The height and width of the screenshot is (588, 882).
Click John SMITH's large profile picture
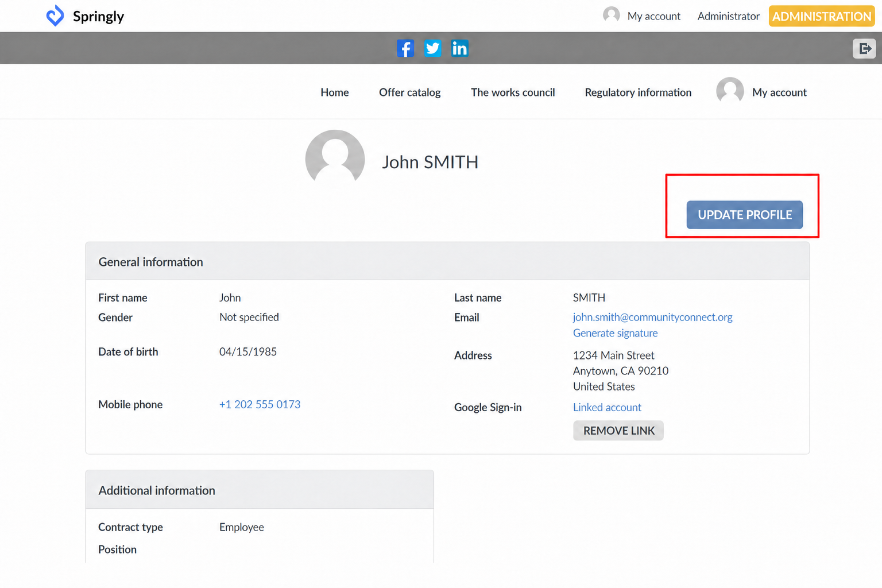335,158
